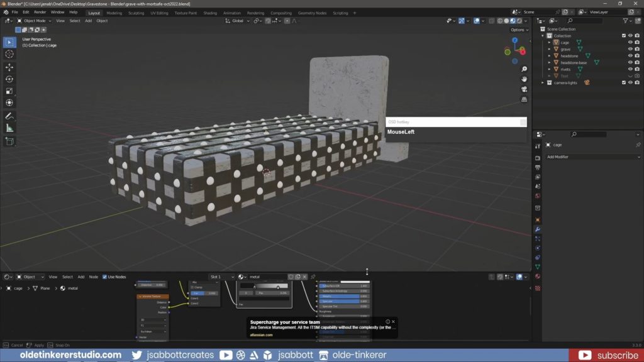
Task: Activate the Rotate tool
Action: (x=9, y=79)
